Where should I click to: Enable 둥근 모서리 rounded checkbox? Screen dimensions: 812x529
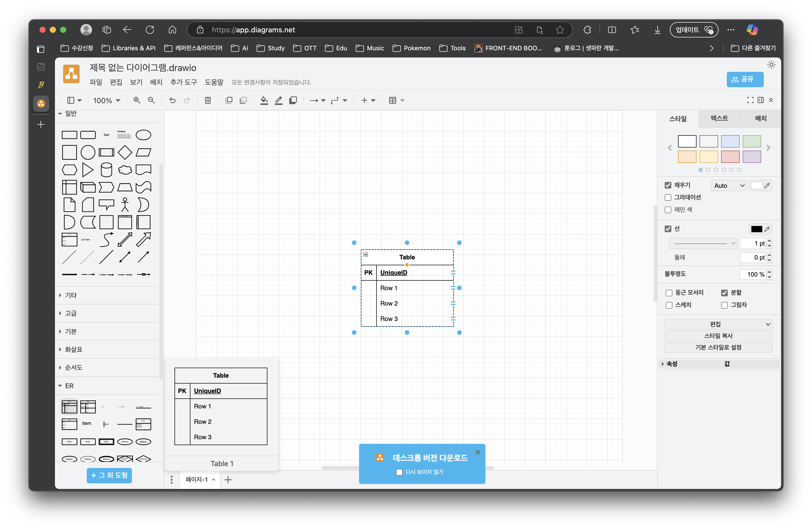669,293
